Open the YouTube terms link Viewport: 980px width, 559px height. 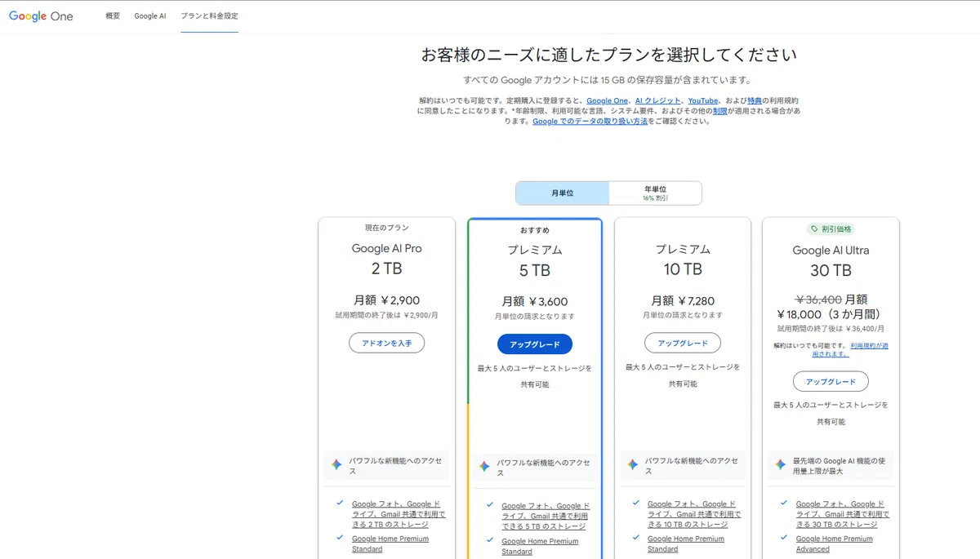coord(702,100)
